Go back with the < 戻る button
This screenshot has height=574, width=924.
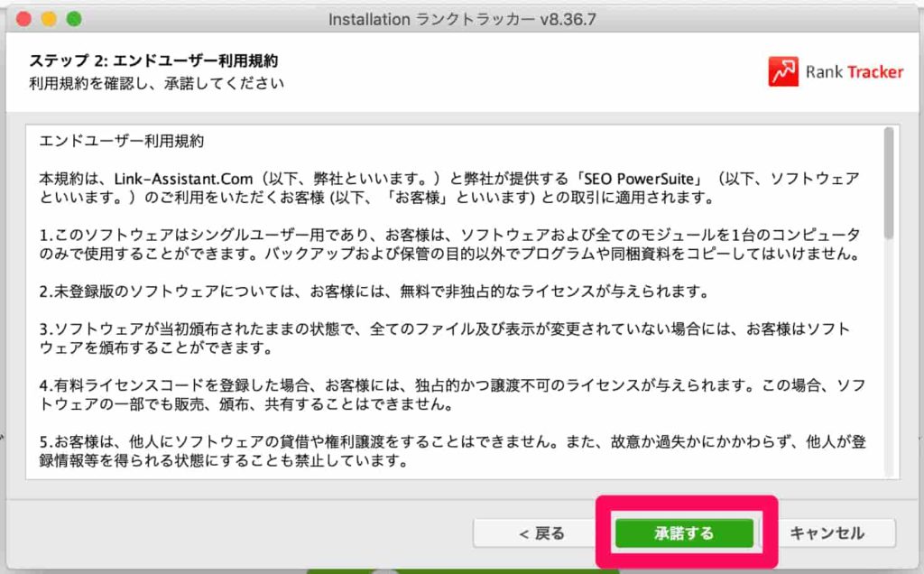(x=542, y=533)
